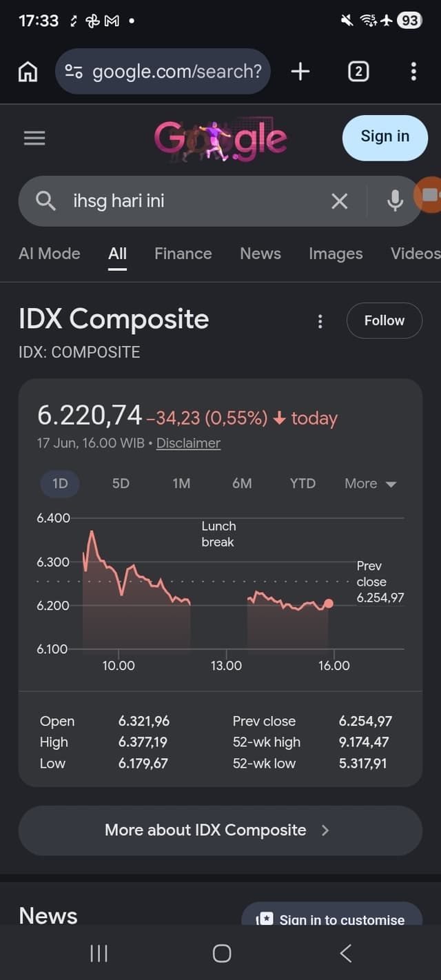Clear search query with X icon
Screen dimensions: 441x980
(x=340, y=201)
